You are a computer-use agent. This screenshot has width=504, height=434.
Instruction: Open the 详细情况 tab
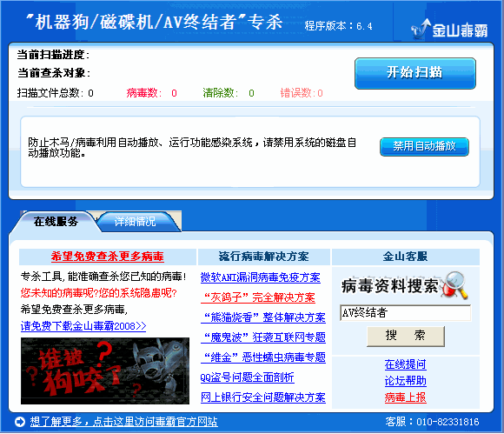tap(136, 221)
